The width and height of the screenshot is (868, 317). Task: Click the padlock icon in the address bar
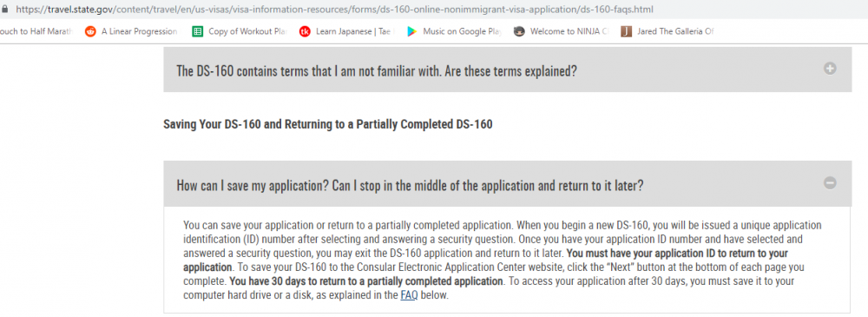point(5,10)
